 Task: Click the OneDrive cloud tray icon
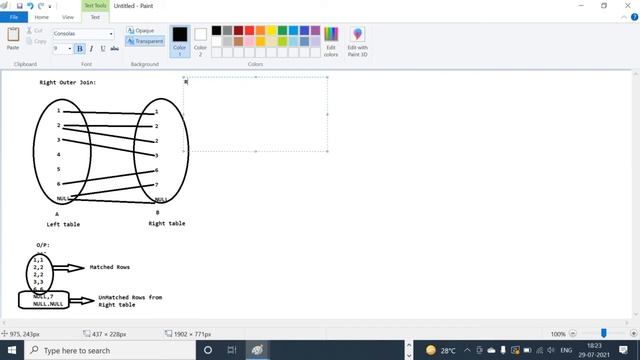coord(491,350)
